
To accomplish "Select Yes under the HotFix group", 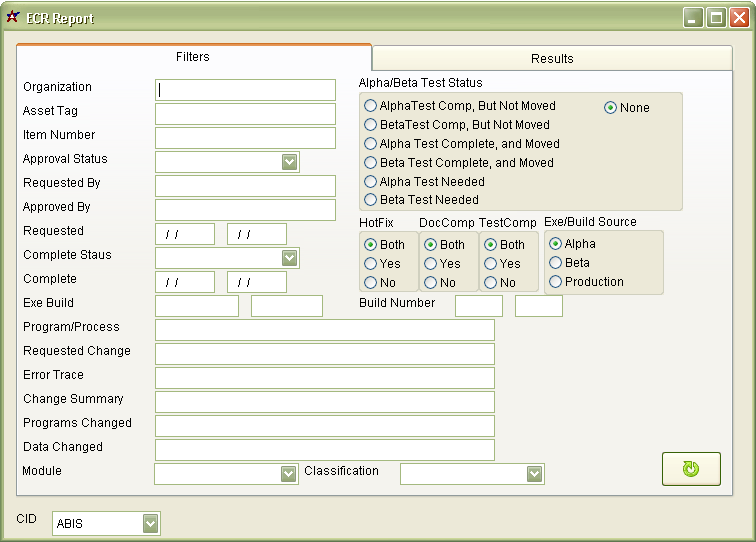I will [371, 264].
